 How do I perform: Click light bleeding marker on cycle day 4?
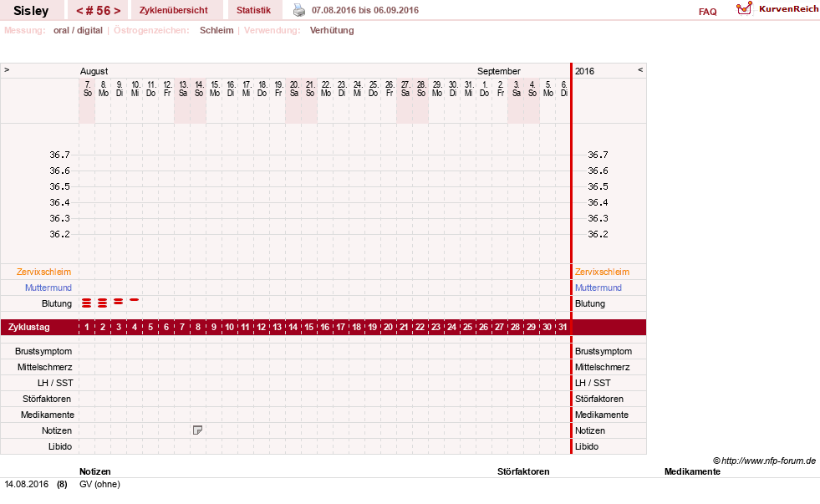click(x=135, y=299)
